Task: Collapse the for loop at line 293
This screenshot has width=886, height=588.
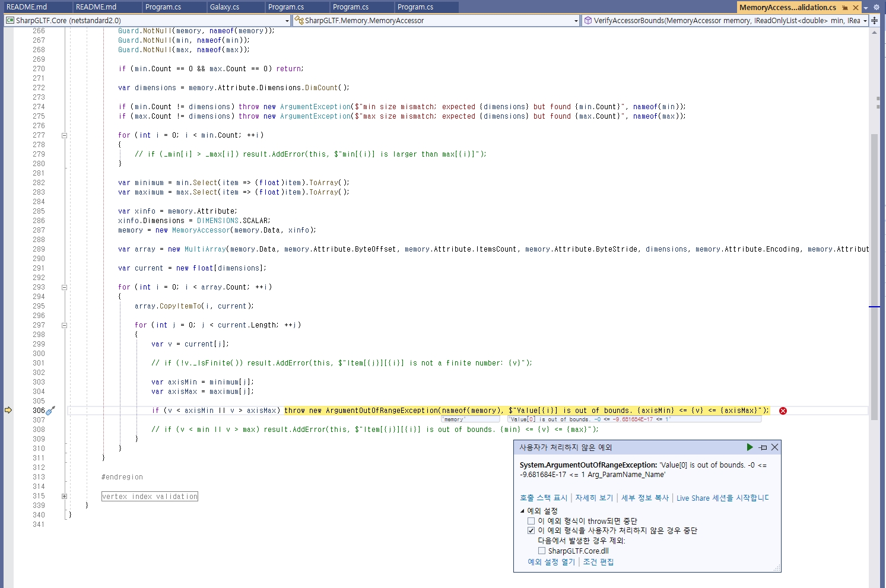Action: 64,287
